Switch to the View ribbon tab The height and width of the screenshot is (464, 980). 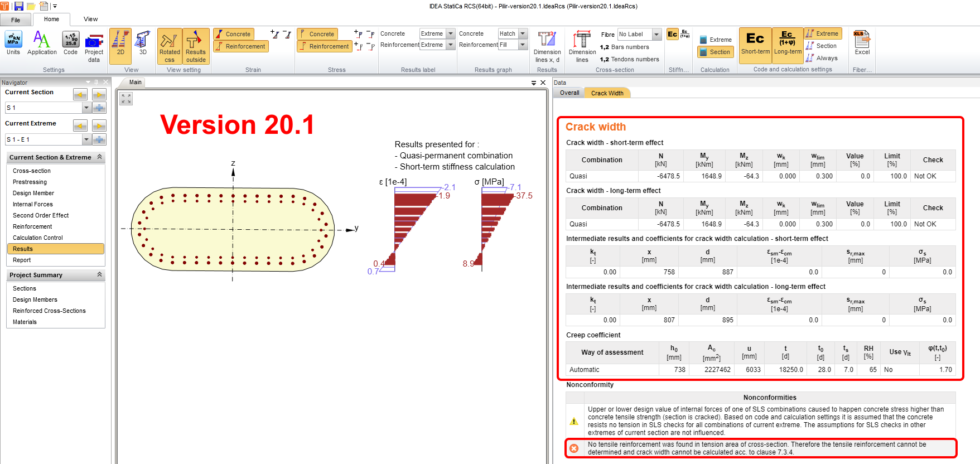tap(90, 19)
